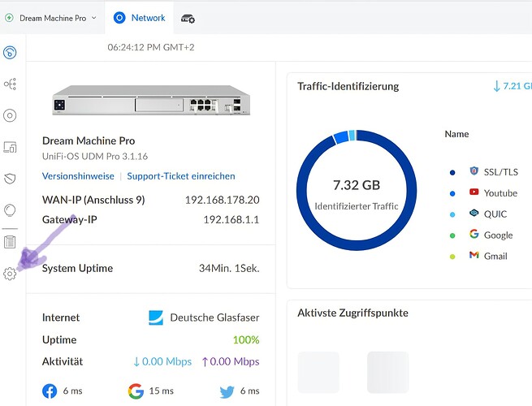Open the Security shield icon
The height and width of the screenshot is (406, 532).
[10, 179]
